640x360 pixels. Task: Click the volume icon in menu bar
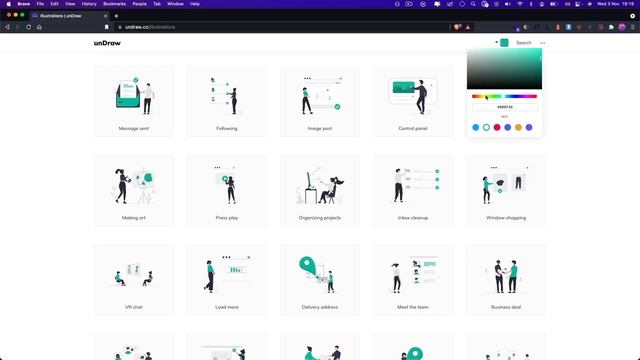[x=507, y=4]
